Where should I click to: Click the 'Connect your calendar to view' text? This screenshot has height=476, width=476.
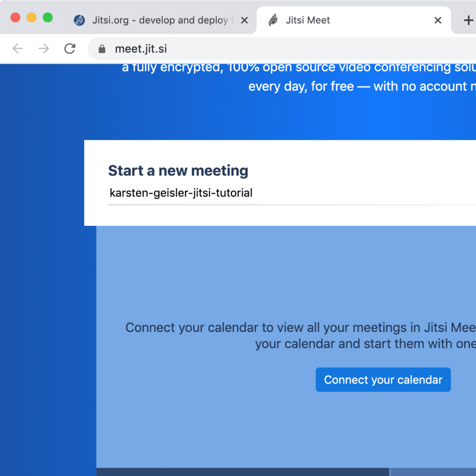[x=214, y=328]
